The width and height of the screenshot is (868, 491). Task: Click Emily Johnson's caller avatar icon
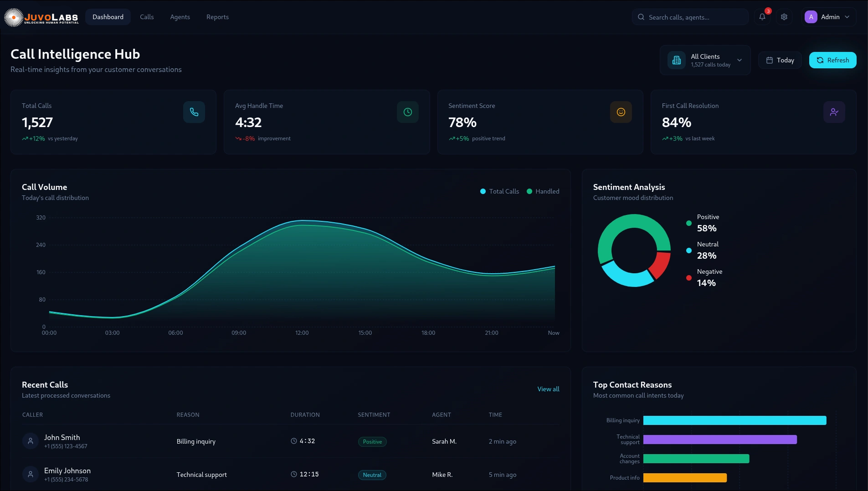[31, 474]
